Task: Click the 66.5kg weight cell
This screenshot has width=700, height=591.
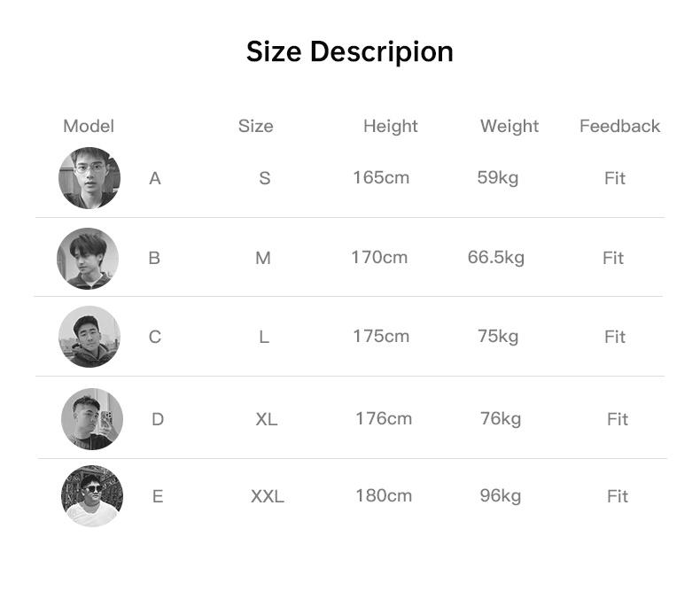Action: coord(496,257)
